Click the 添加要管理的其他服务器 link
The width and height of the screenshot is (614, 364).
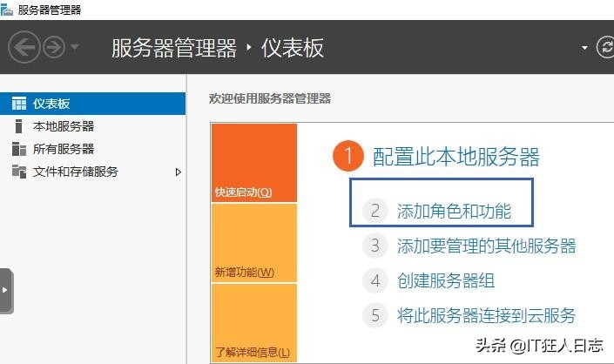click(x=486, y=246)
